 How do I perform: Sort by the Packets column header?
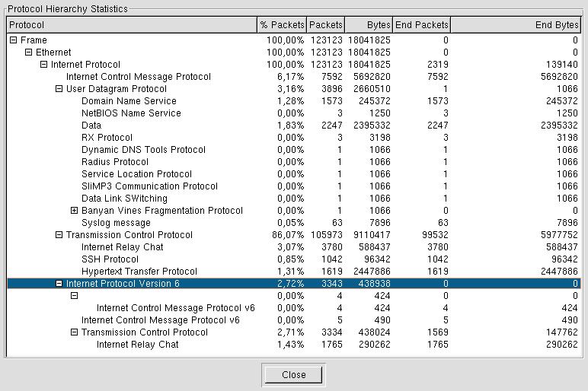pyautogui.click(x=325, y=25)
